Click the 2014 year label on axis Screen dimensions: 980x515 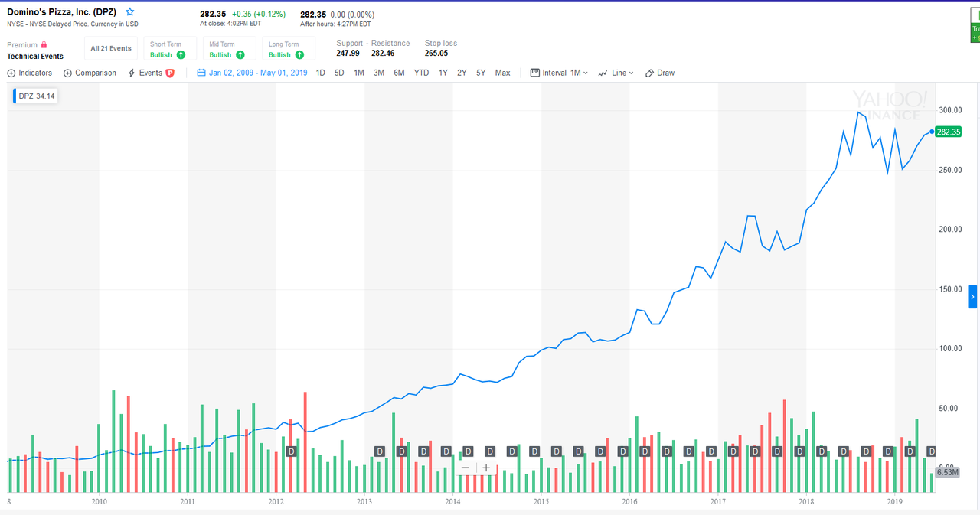pos(452,502)
